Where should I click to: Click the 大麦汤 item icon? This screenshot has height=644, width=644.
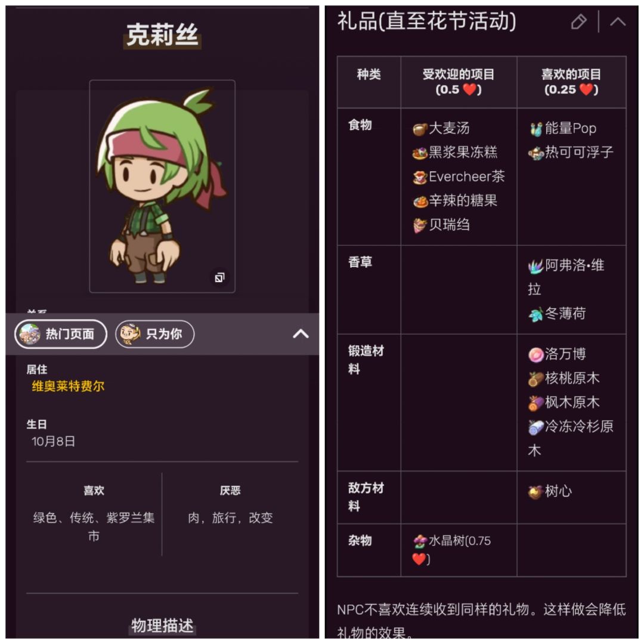[x=420, y=129]
